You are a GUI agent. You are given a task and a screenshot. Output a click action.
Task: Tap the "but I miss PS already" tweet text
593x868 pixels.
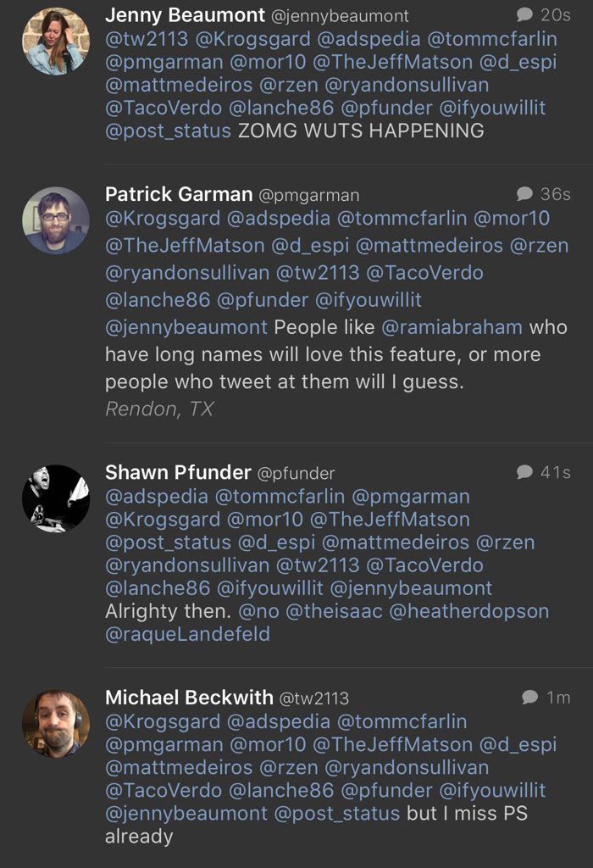tap(317, 824)
